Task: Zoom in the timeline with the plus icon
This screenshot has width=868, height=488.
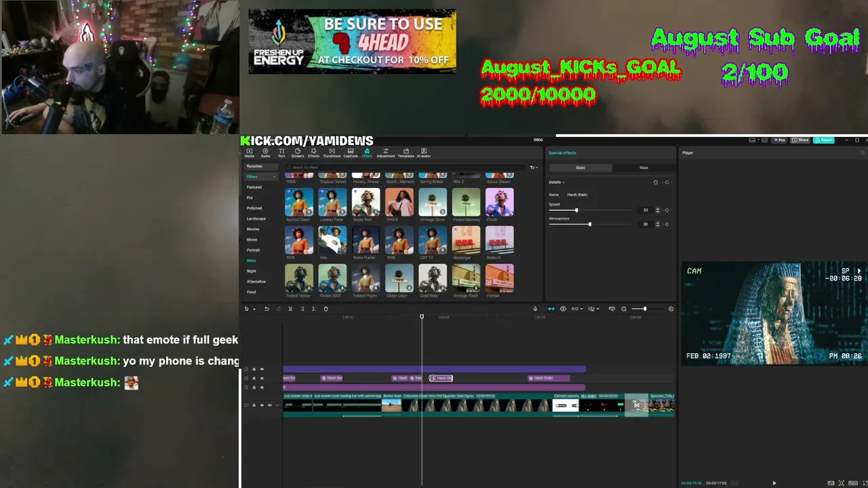Action: 671,309
